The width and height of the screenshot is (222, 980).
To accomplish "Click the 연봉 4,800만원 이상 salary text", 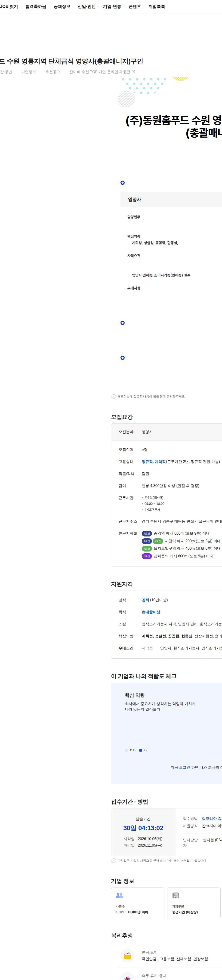I will coord(170,486).
